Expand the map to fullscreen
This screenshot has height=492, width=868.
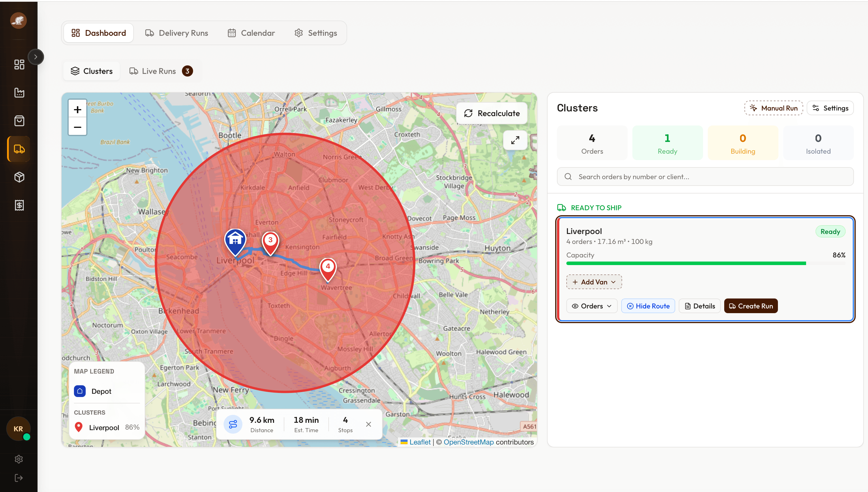point(515,140)
